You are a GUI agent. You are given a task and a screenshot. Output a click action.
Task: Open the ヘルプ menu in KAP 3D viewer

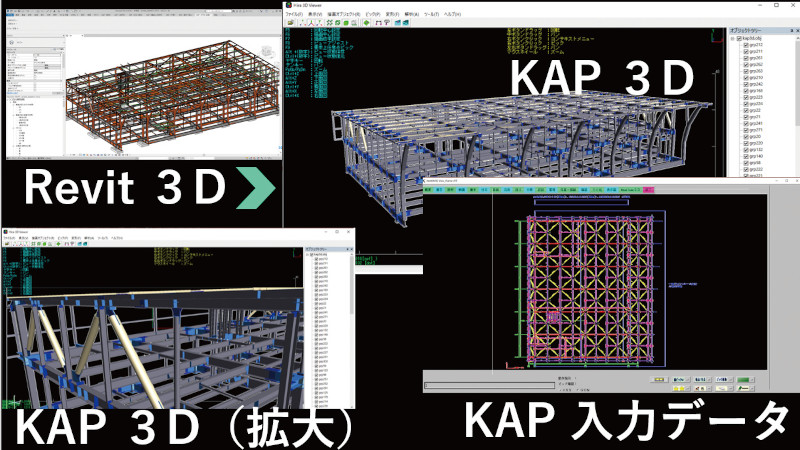[x=453, y=14]
